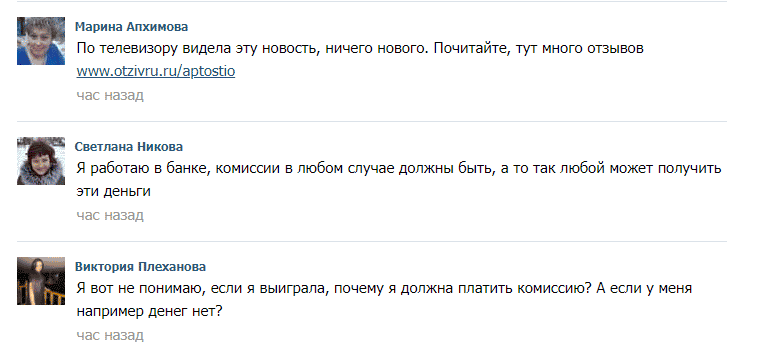
Task: Click the phrase 'А если у меня'
Action: [646, 289]
